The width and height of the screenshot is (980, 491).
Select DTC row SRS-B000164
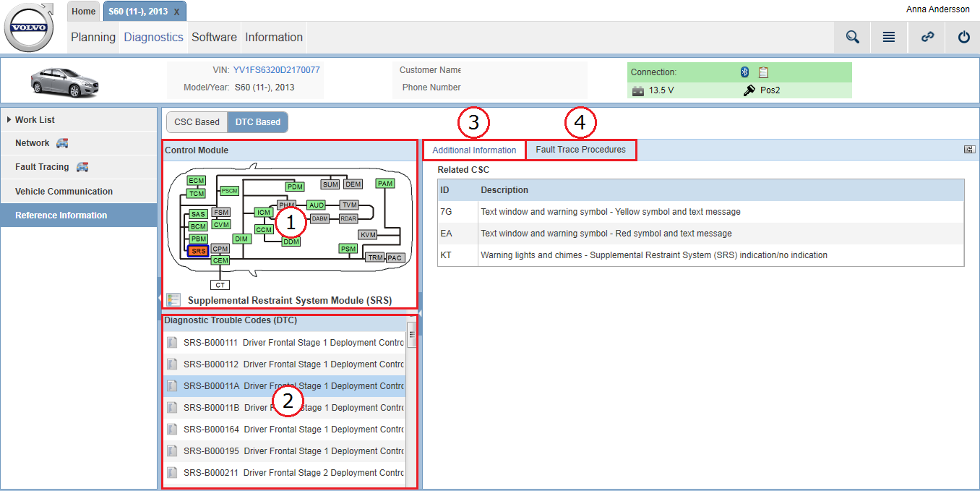(284, 430)
